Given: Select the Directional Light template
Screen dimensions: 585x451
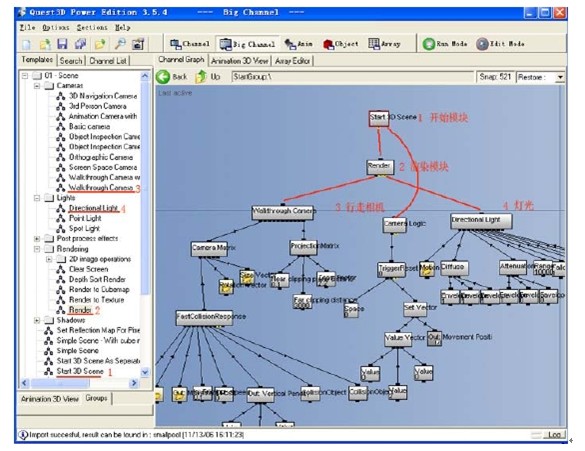Looking at the screenshot, I should pos(93,208).
